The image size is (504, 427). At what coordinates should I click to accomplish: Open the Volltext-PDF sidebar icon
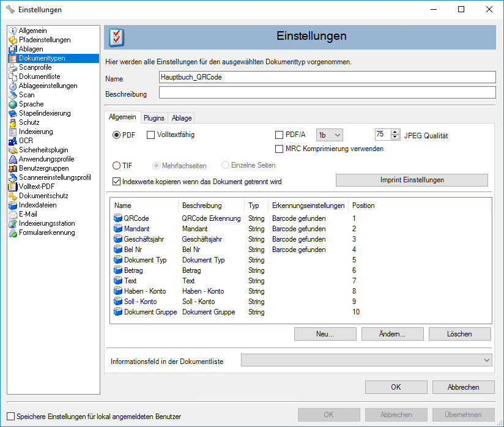(x=13, y=187)
